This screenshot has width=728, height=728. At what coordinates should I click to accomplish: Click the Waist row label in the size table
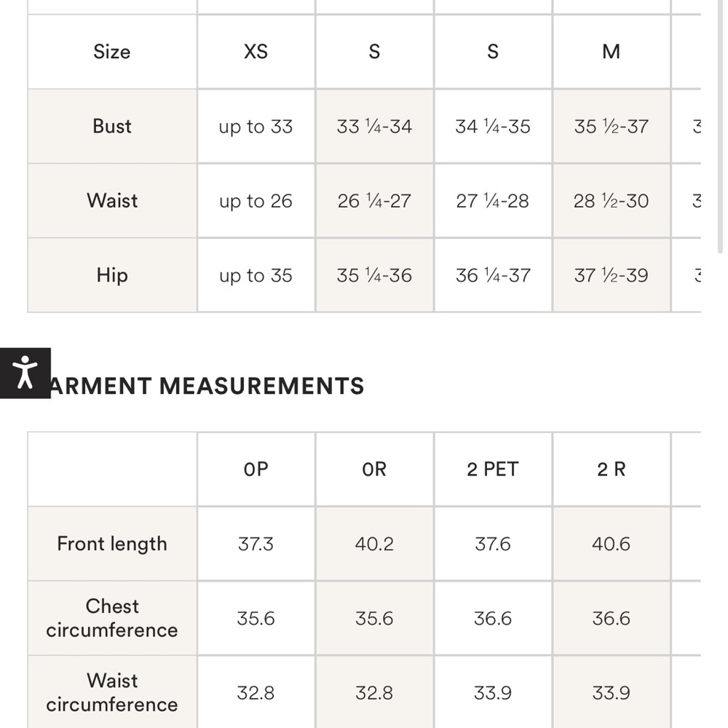112,201
